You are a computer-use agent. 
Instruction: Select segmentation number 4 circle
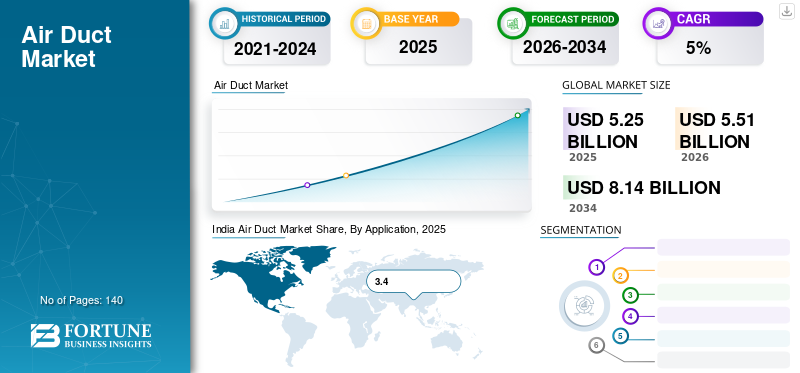coord(630,316)
